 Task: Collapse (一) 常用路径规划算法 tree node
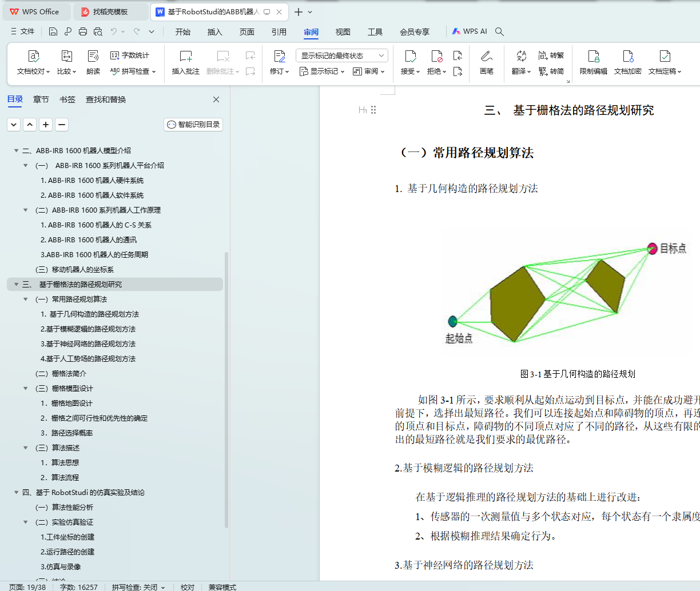[x=25, y=300]
